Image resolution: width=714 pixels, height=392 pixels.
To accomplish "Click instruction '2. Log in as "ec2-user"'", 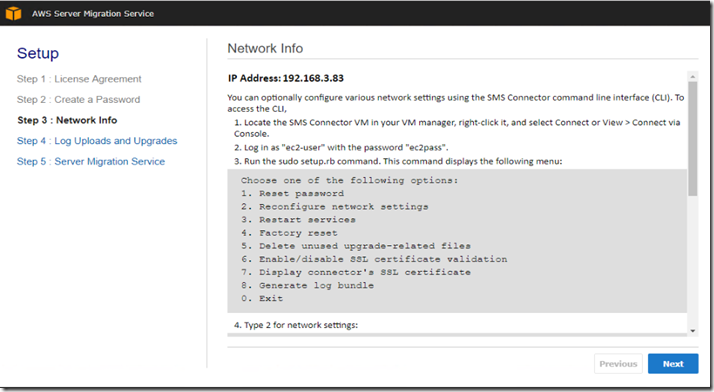I will 341,148.
